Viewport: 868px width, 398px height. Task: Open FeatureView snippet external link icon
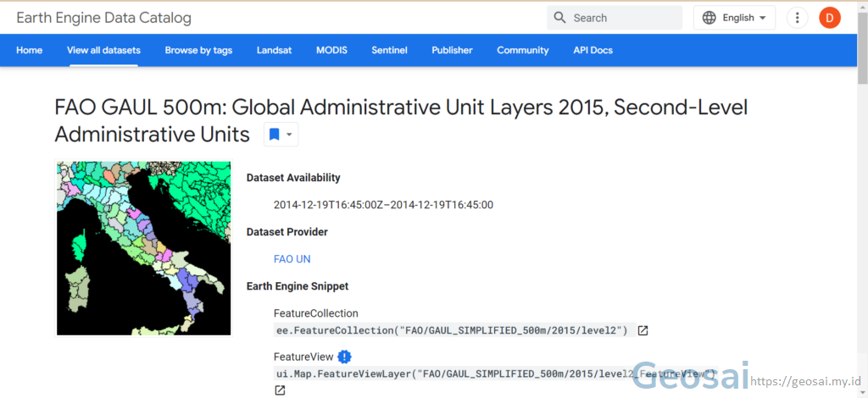pyautogui.click(x=280, y=390)
